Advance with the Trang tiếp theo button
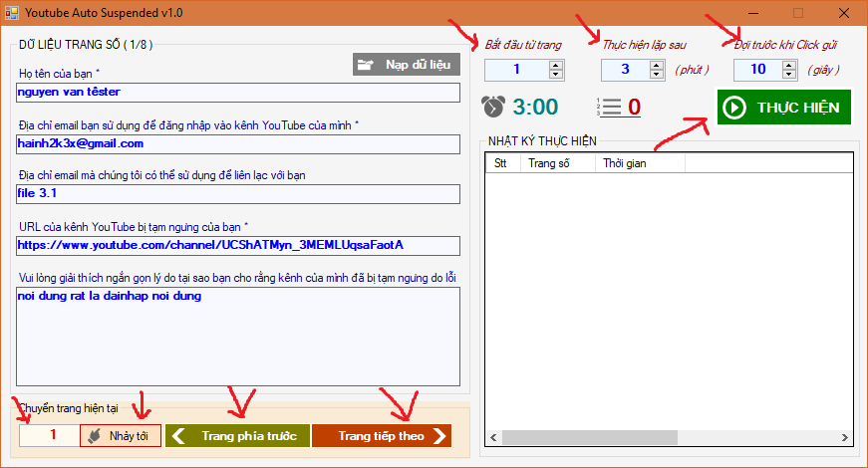The height and width of the screenshot is (468, 868). (x=381, y=435)
